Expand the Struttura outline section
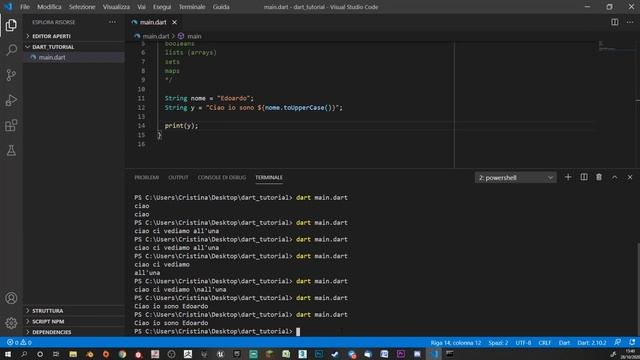Image resolution: width=640 pixels, height=360 pixels. point(74,311)
